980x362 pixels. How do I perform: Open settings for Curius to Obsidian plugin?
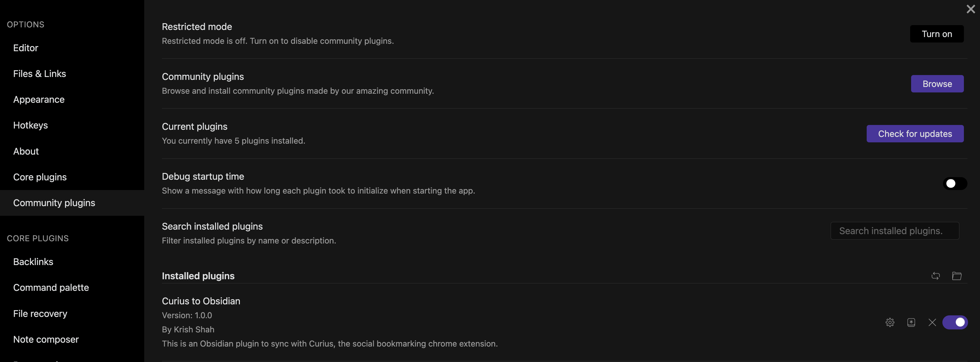[890, 322]
